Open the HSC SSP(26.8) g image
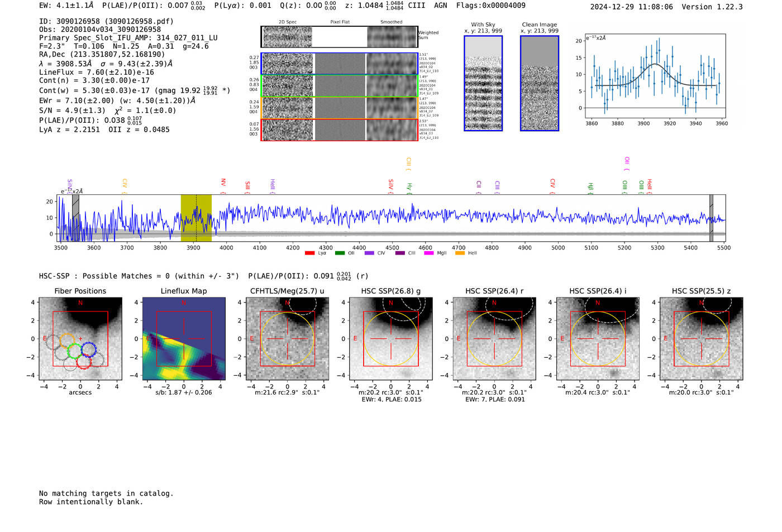Screen dimensions: 782x532 [391, 339]
